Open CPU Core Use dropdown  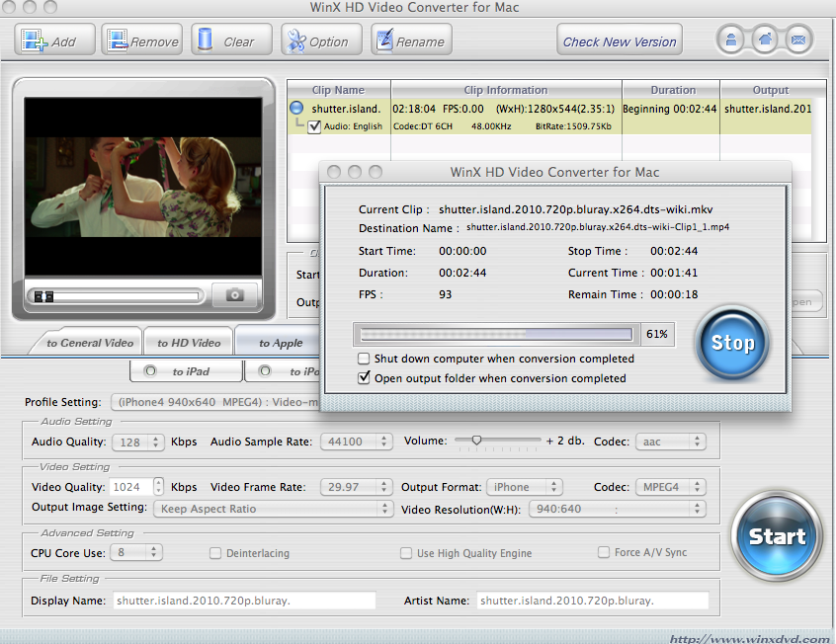point(136,552)
